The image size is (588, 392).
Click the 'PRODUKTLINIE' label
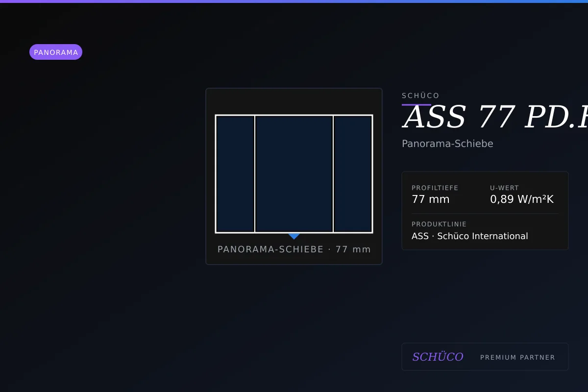pos(439,224)
